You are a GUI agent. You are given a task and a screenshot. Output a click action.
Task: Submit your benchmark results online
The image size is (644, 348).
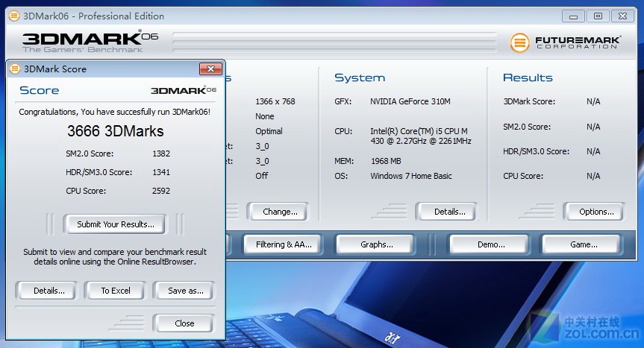click(x=116, y=224)
